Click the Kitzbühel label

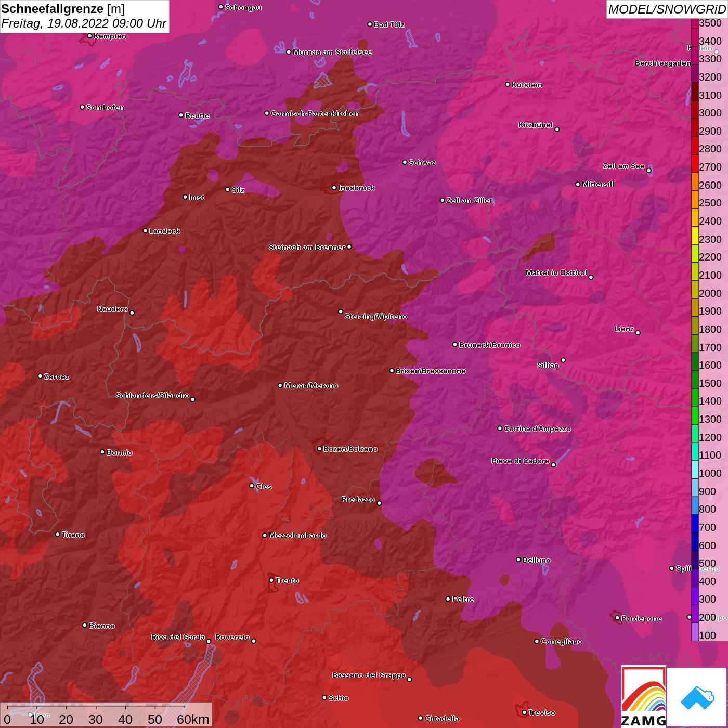click(x=536, y=125)
